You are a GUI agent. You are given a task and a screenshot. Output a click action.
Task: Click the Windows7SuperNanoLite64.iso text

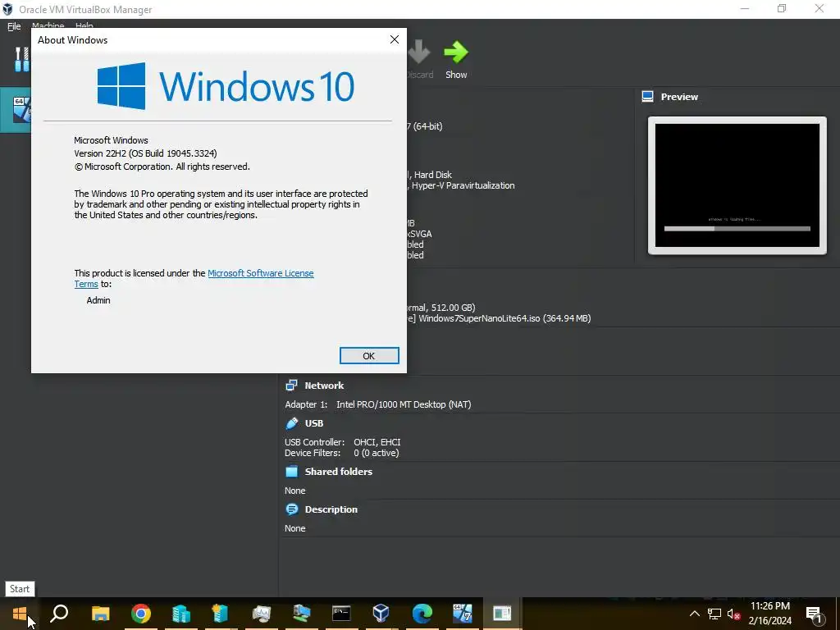pos(479,318)
